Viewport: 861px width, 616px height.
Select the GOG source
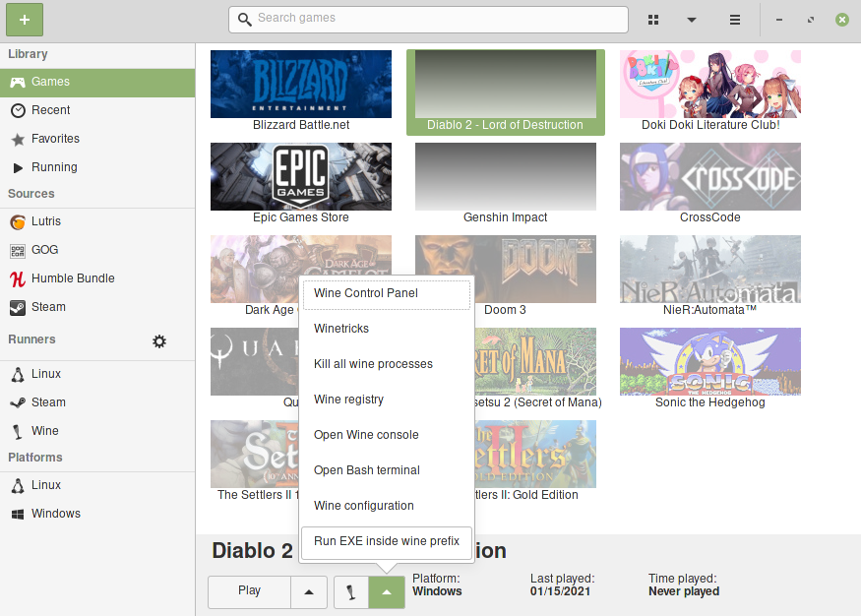coord(97,250)
